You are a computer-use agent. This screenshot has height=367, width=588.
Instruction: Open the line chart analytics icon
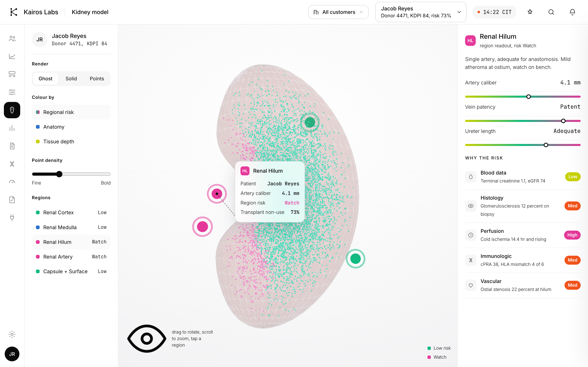(x=12, y=56)
